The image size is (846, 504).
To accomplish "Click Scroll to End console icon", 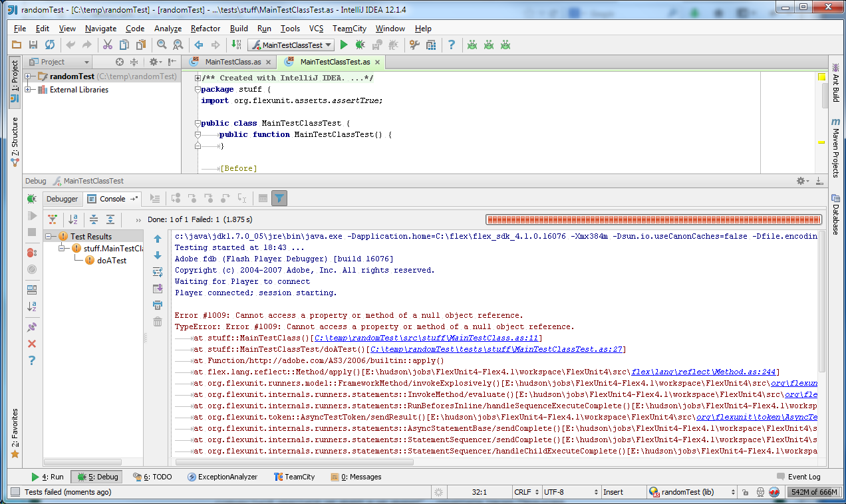I will pyautogui.click(x=158, y=289).
